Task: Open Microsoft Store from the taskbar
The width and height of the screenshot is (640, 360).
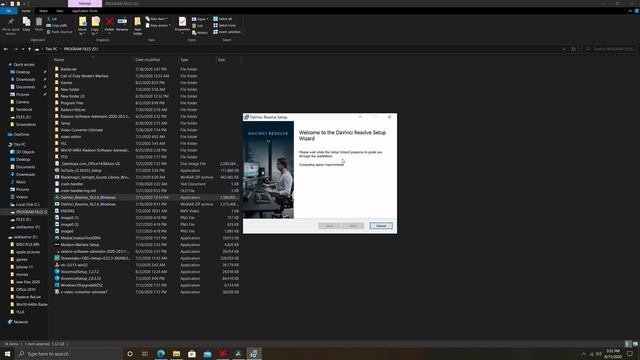Action: (192, 354)
